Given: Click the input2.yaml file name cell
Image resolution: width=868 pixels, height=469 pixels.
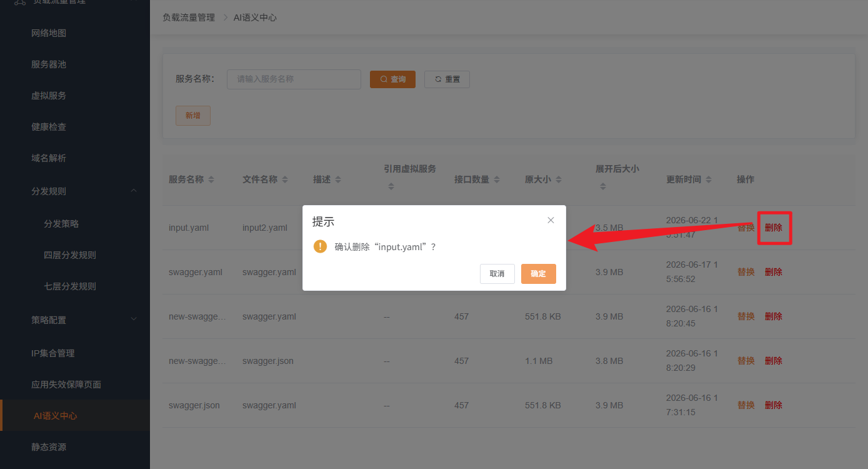Looking at the screenshot, I should click(265, 228).
